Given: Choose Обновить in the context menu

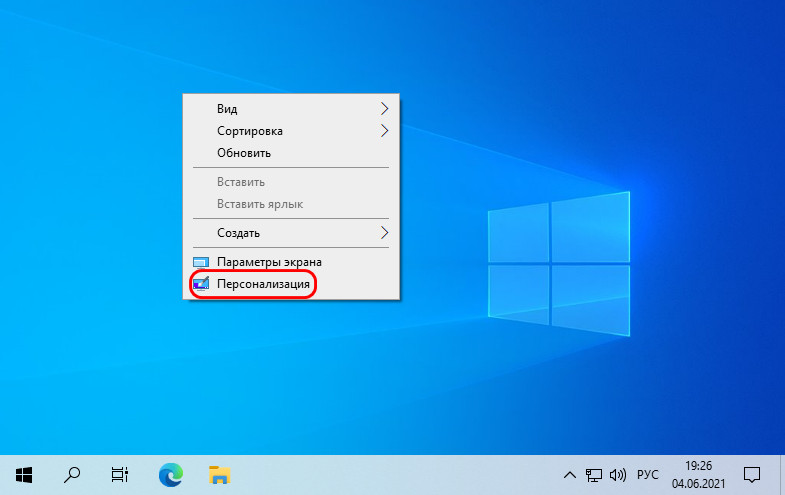Looking at the screenshot, I should [x=291, y=153].
